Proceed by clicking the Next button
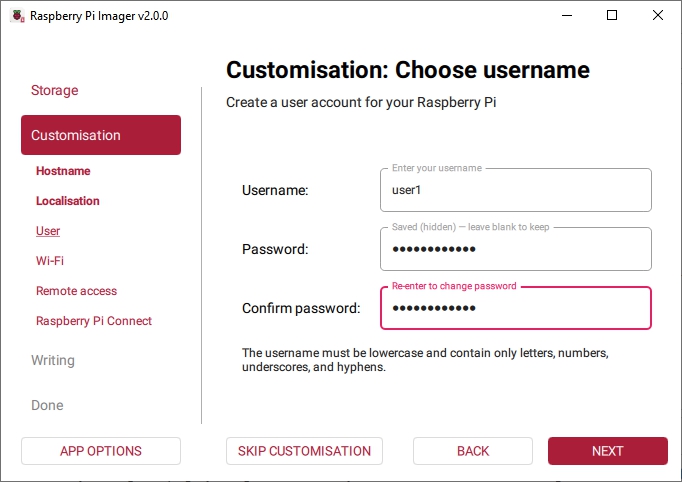The height and width of the screenshot is (482, 682). click(x=607, y=451)
